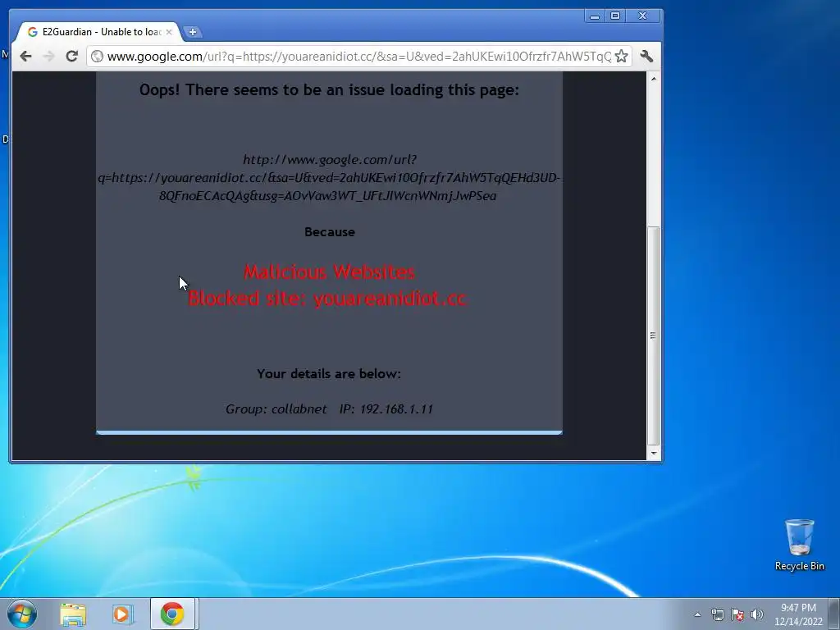Reload the blocked page
The width and height of the screenshot is (840, 630).
(72, 57)
